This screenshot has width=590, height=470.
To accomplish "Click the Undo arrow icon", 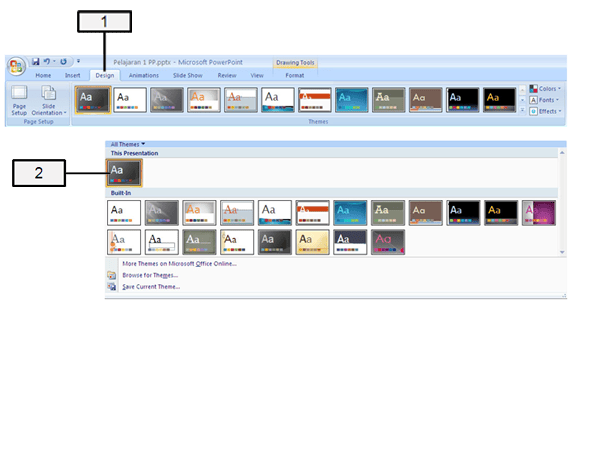I will pos(47,61).
